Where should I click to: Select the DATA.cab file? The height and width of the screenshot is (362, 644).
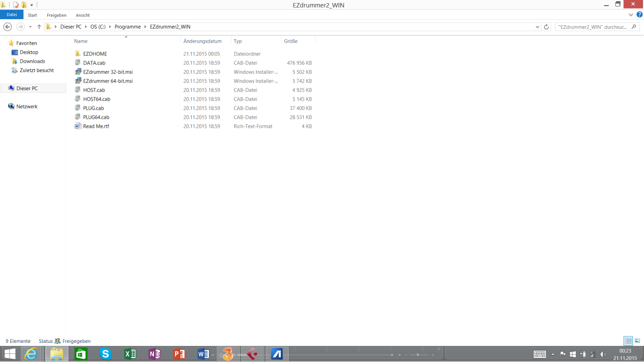click(94, 63)
